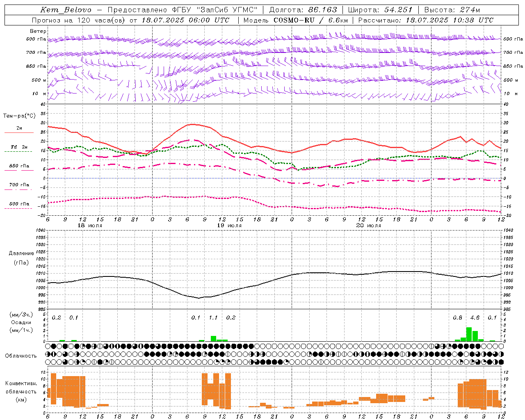Select the provider text "ЗапСиб УГМС"
The width and height of the screenshot is (525, 420).
pos(227,10)
